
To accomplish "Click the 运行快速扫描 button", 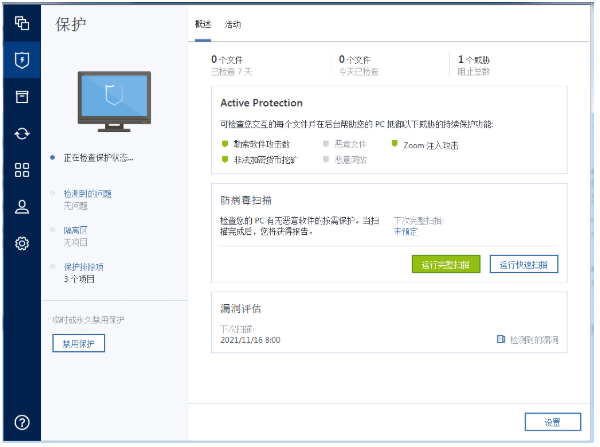I will tap(524, 264).
